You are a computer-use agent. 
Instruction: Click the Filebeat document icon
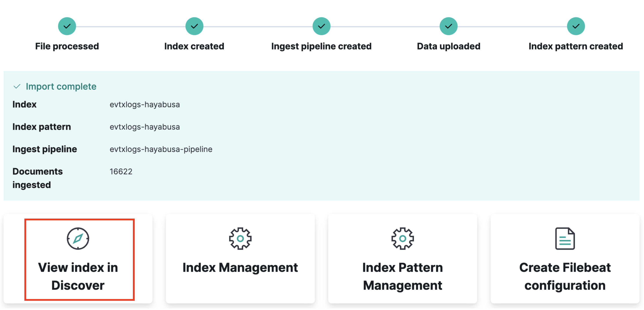564,239
